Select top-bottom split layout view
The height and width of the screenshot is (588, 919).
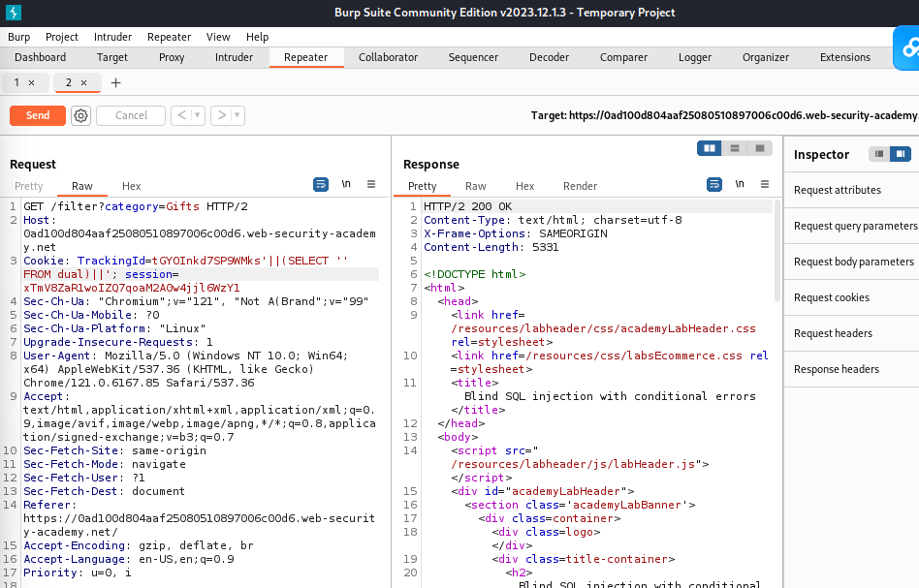pos(735,148)
